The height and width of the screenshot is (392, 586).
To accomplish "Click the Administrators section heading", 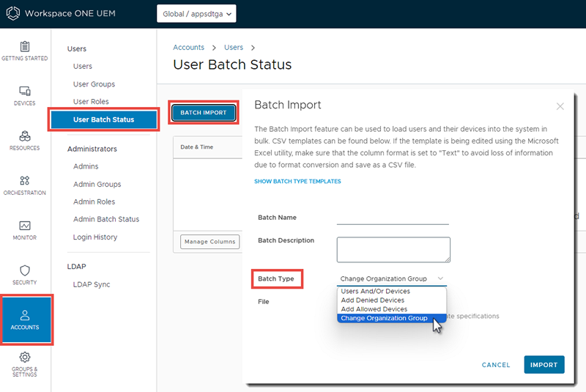I will 92,149.
